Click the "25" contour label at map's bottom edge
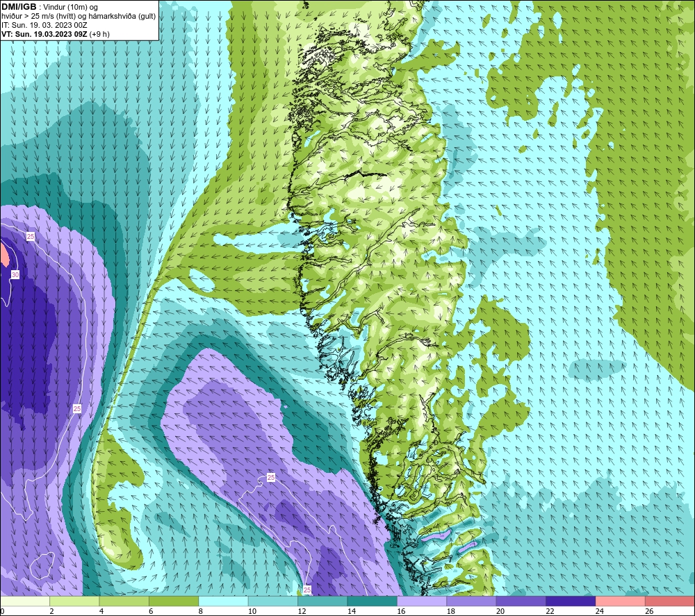 [x=307, y=590]
